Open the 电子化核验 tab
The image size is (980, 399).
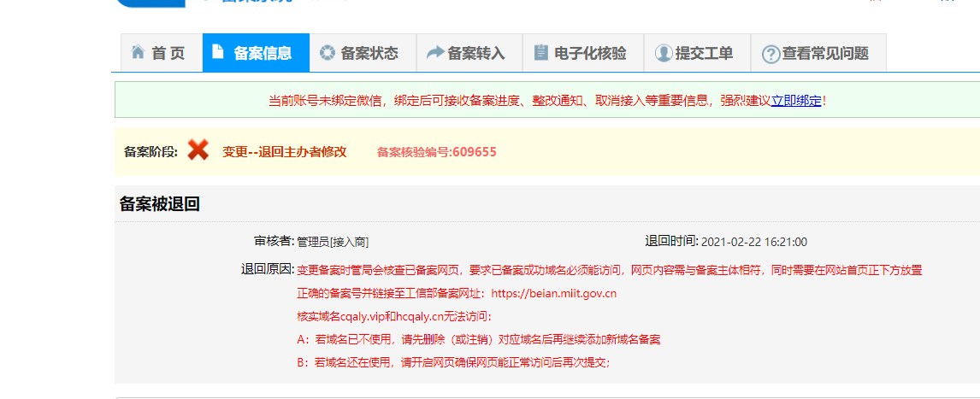pyautogui.click(x=590, y=53)
